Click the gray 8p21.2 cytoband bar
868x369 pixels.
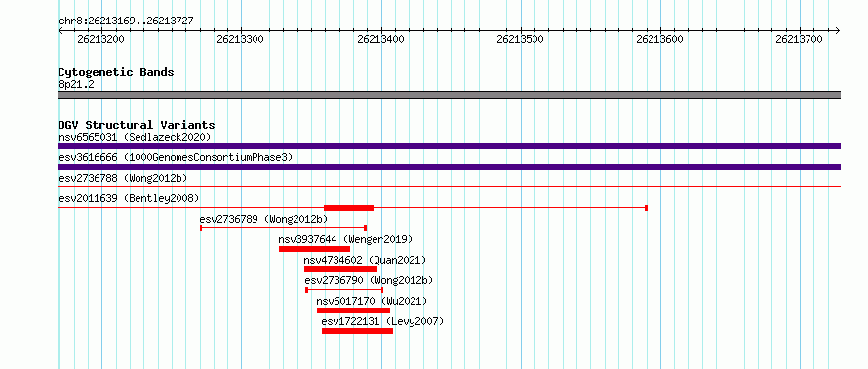pyautogui.click(x=449, y=95)
